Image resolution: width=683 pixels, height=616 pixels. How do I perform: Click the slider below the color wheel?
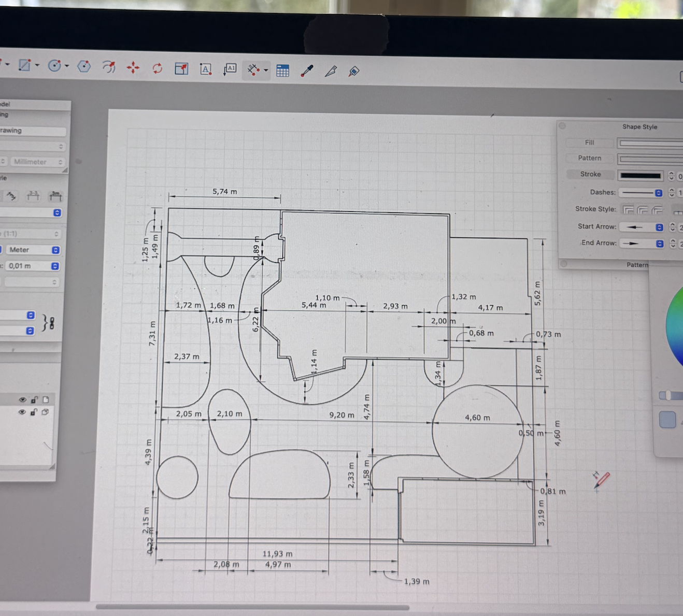[671, 396]
